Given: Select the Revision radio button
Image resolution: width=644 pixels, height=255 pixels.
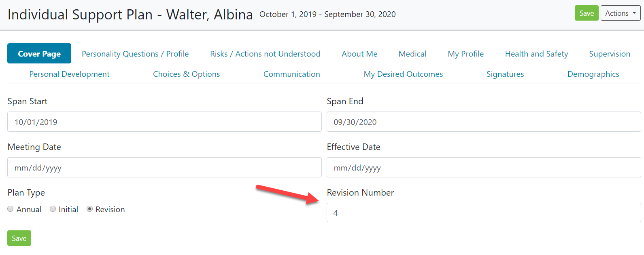Looking at the screenshot, I should [90, 209].
